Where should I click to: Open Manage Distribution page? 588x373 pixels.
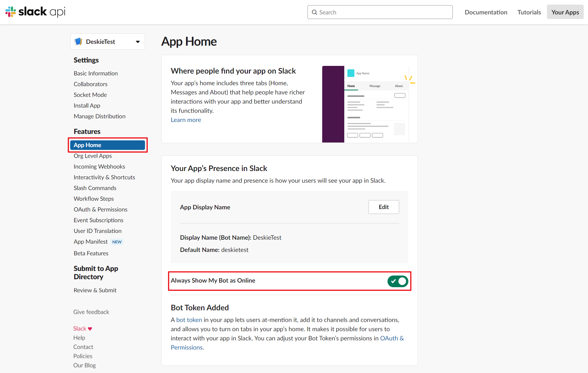[99, 116]
